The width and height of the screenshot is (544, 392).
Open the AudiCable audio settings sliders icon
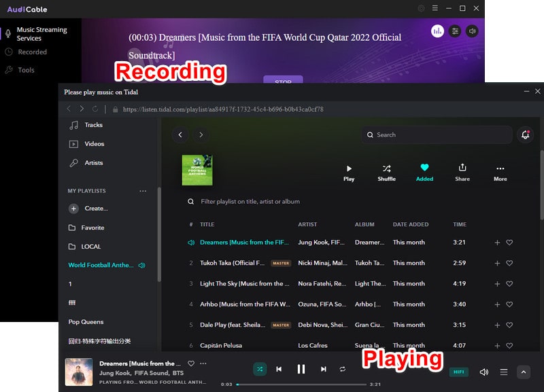(455, 31)
